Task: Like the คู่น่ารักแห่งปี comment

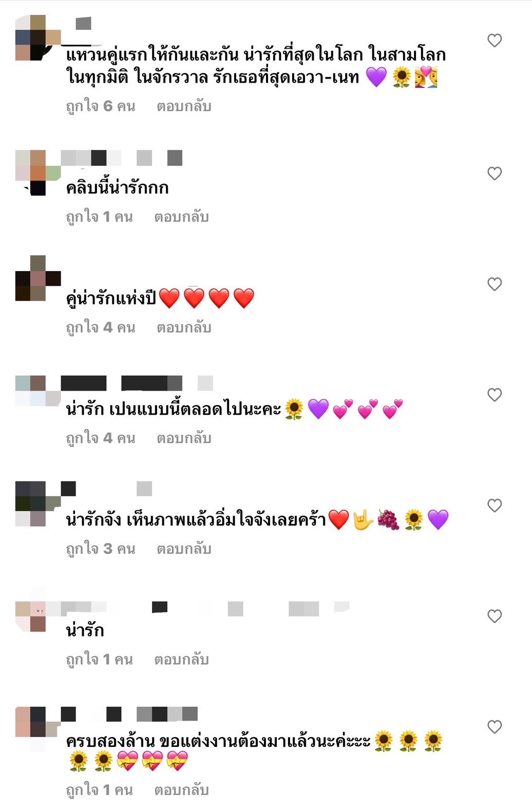Action: pos(495,284)
